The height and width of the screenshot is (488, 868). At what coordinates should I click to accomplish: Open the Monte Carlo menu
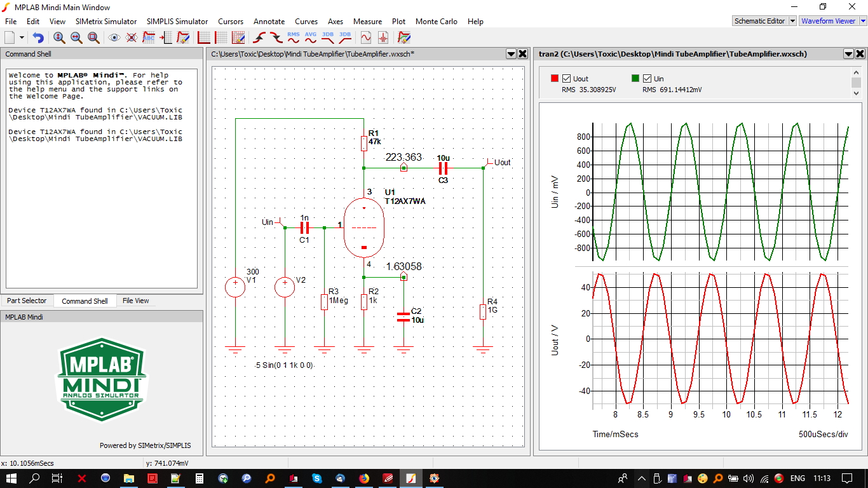pos(437,21)
